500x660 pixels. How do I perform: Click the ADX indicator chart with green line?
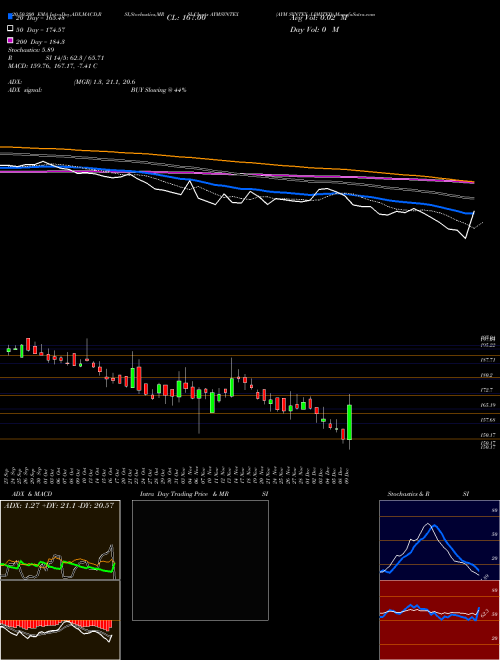coord(60,540)
